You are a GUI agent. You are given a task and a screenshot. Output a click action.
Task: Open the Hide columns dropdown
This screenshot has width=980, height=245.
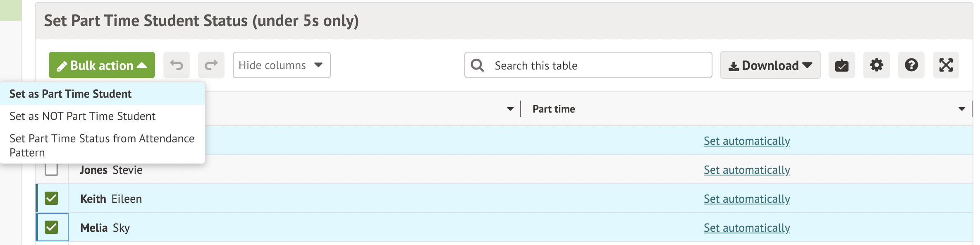pos(281,65)
